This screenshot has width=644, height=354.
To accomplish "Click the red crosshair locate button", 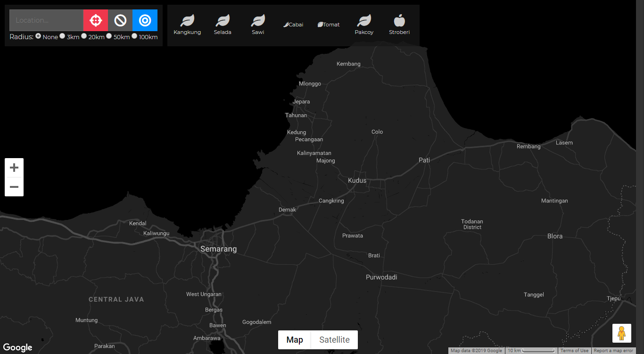I will click(x=96, y=20).
